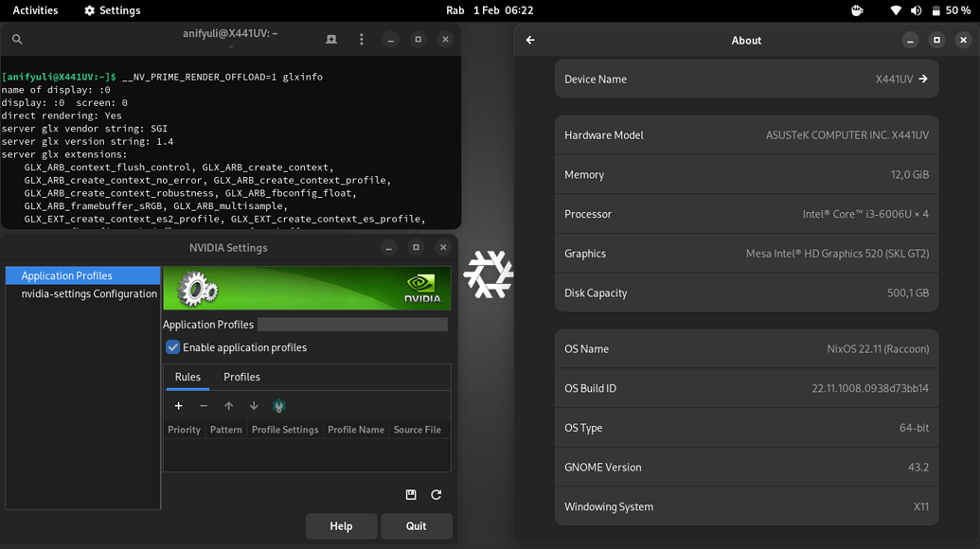Save profiles using the floppy disk icon

[411, 494]
